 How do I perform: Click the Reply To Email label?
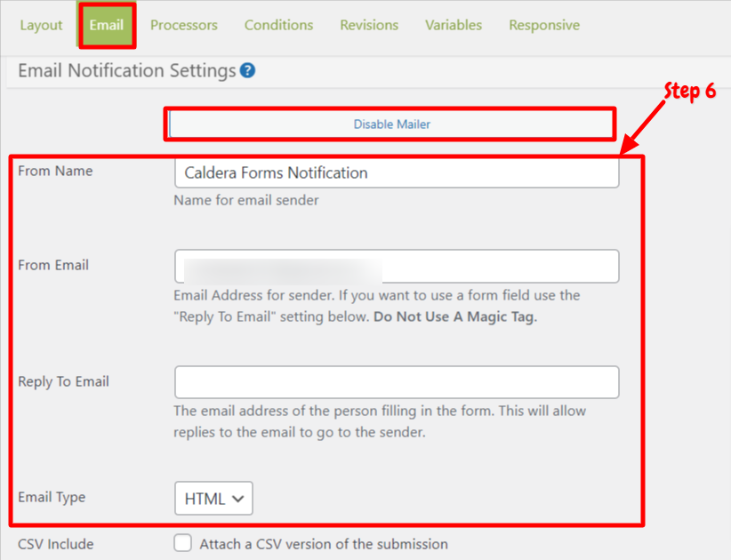point(63,381)
